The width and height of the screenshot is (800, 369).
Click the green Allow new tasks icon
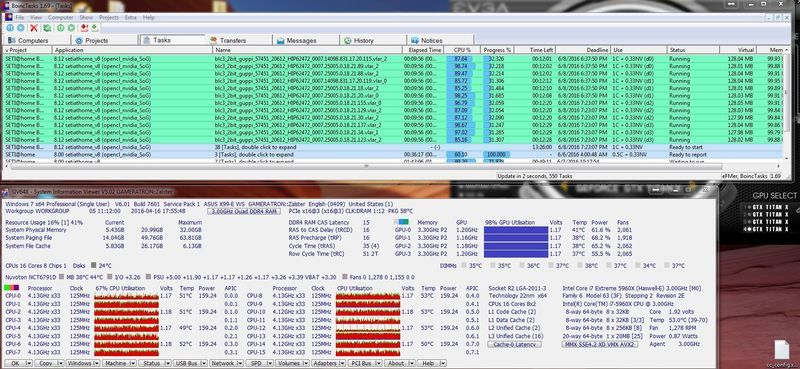click(x=95, y=28)
